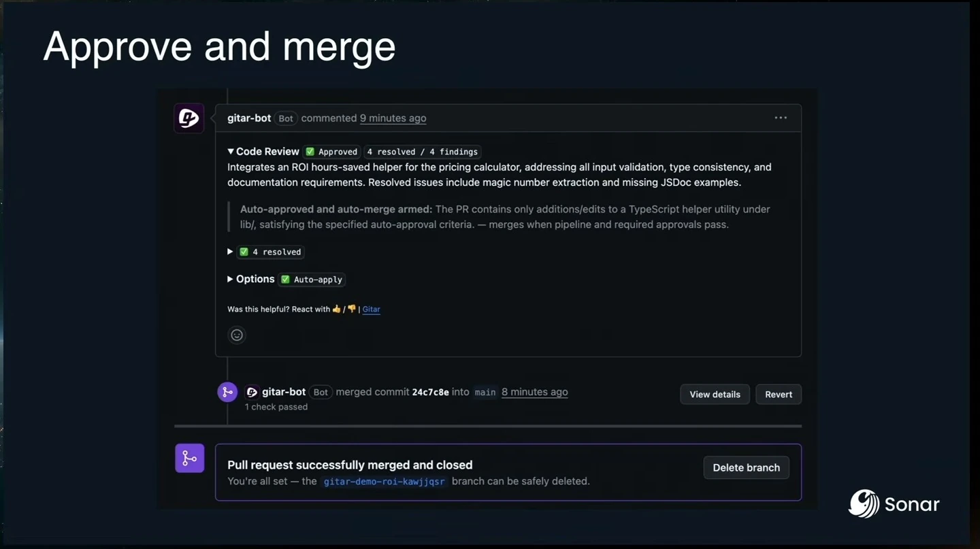
Task: Click the gitar-demo-roi-kawjjqsr branch name
Action: coord(384,482)
